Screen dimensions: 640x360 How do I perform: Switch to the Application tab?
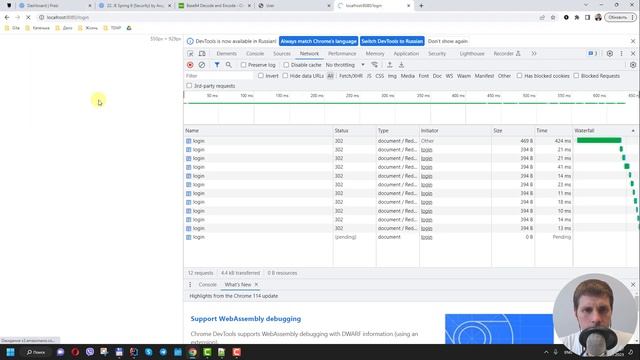coord(406,53)
